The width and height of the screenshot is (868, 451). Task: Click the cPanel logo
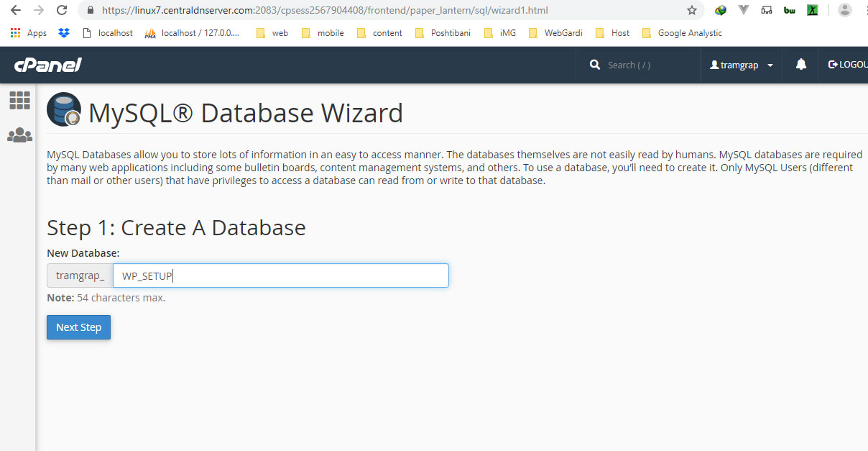pyautogui.click(x=47, y=65)
